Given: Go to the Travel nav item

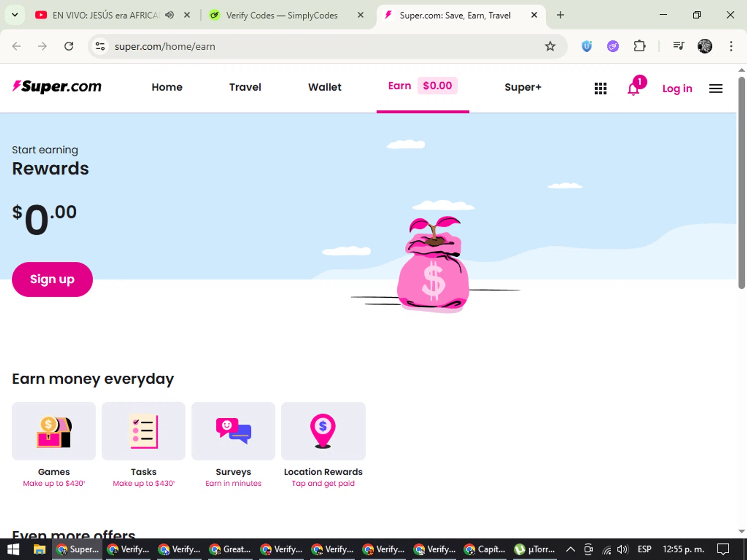Looking at the screenshot, I should [245, 87].
